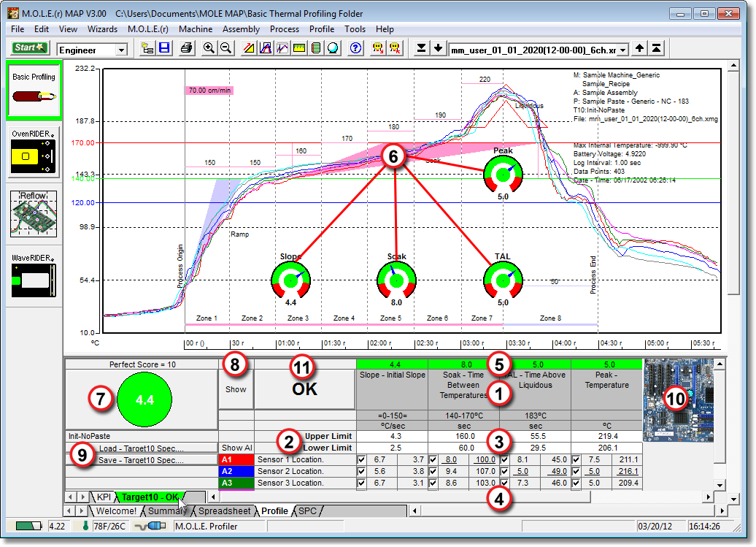Click the thermometer icon in the status bar
This screenshot has height=547, width=756.
point(85,526)
